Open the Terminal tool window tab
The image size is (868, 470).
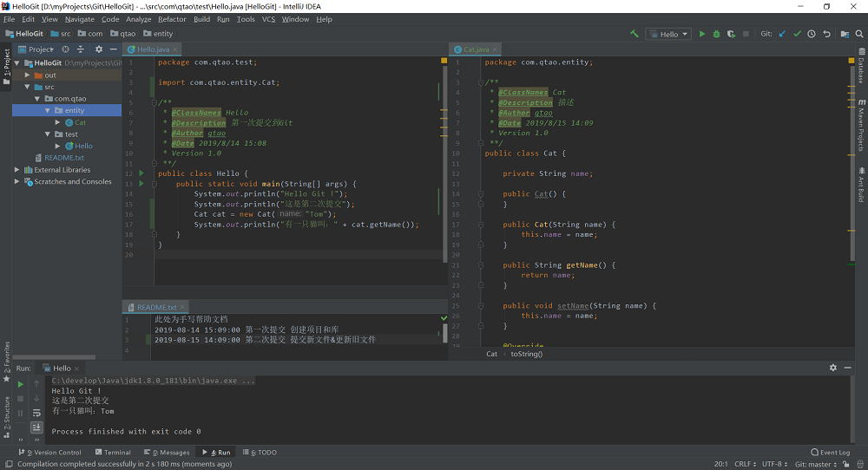(113, 453)
